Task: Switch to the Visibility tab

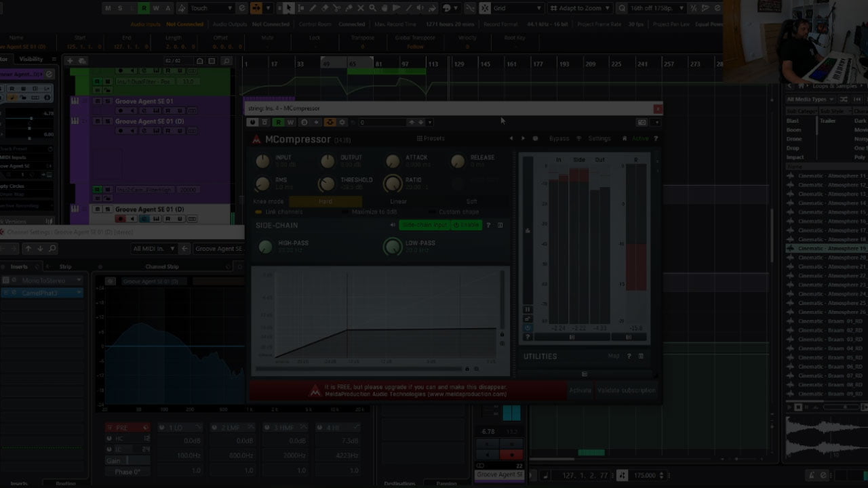Action: coord(31,59)
